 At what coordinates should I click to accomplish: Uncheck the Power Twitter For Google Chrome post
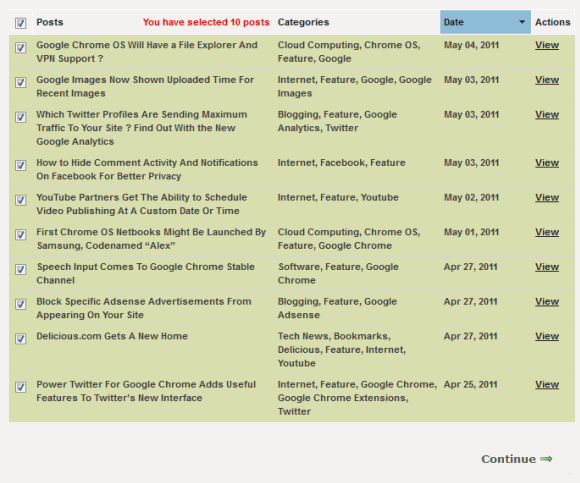(x=21, y=387)
